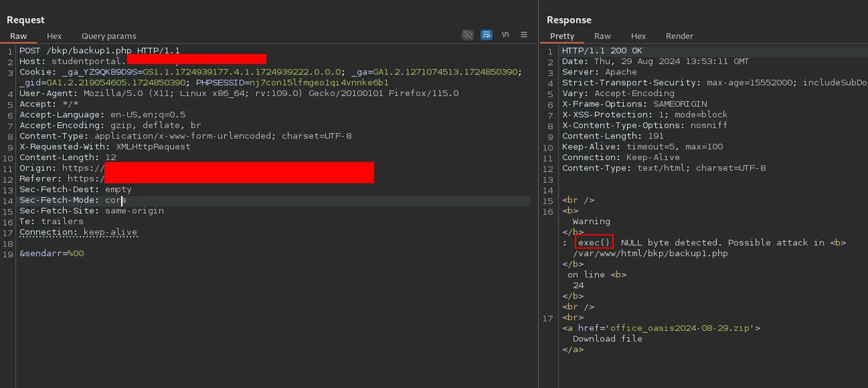This screenshot has width=868, height=388.
Task: Click the highlighted exec() text in response
Action: (x=594, y=243)
